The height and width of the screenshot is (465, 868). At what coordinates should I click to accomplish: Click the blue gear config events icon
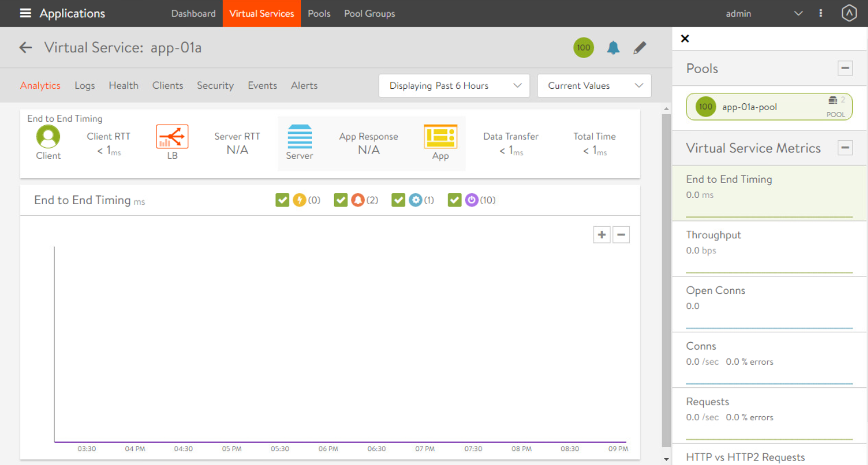415,200
